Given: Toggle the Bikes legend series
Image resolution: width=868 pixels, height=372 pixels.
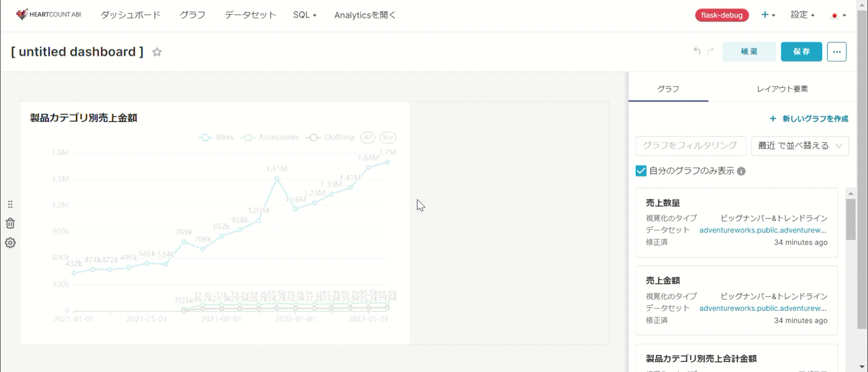Looking at the screenshot, I should pyautogui.click(x=216, y=137).
